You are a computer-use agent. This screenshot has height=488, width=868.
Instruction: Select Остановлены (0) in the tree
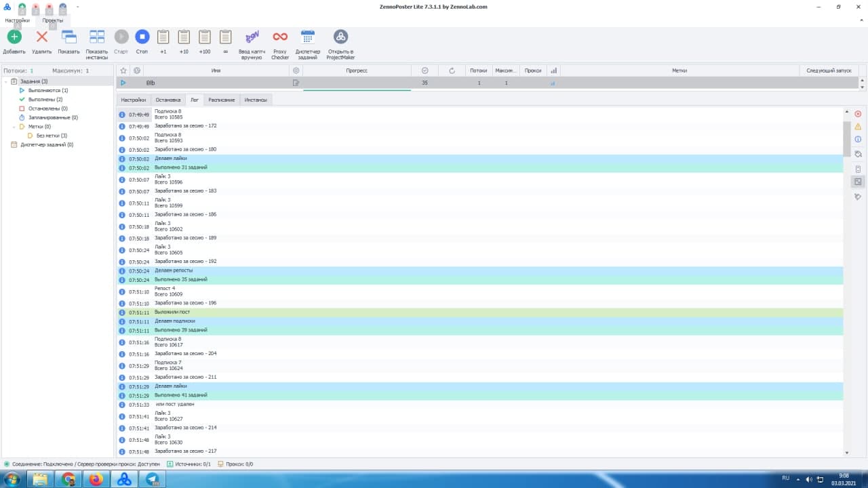pos(47,108)
